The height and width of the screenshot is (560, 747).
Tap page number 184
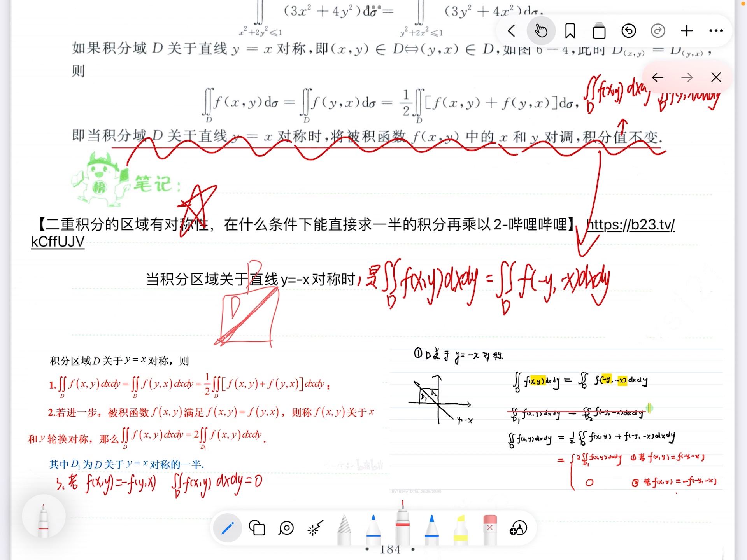(x=390, y=549)
